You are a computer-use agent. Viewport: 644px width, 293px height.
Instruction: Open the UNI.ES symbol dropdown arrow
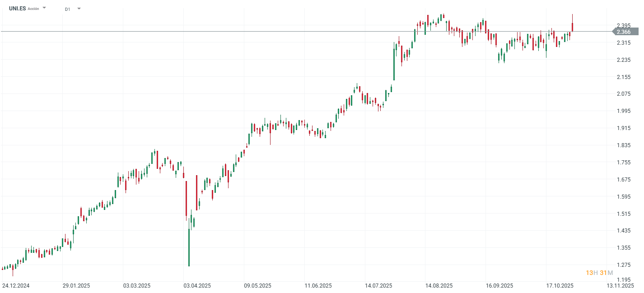click(44, 8)
